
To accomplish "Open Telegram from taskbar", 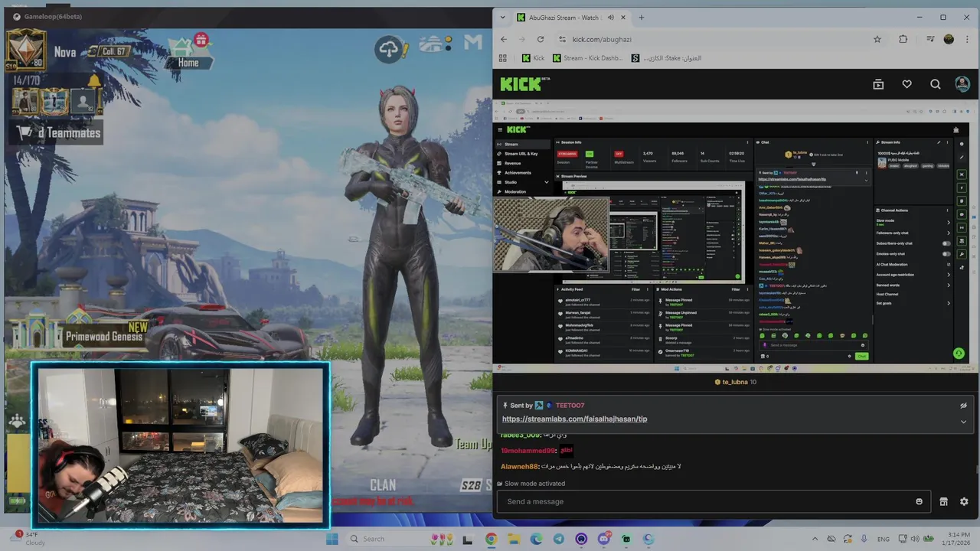I will click(558, 539).
